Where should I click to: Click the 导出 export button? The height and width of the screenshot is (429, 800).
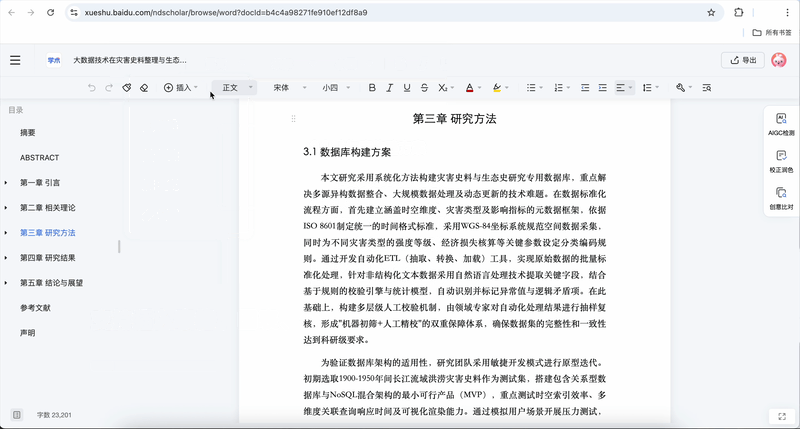[743, 60]
